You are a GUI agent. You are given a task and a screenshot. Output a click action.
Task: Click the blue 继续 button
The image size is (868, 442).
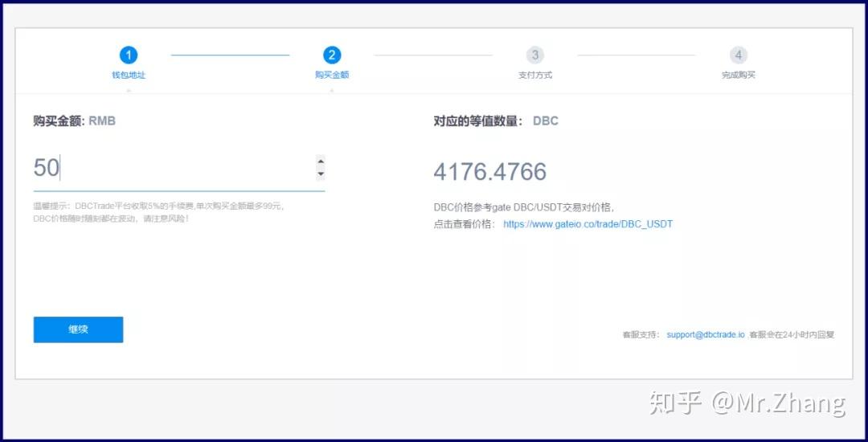78,329
